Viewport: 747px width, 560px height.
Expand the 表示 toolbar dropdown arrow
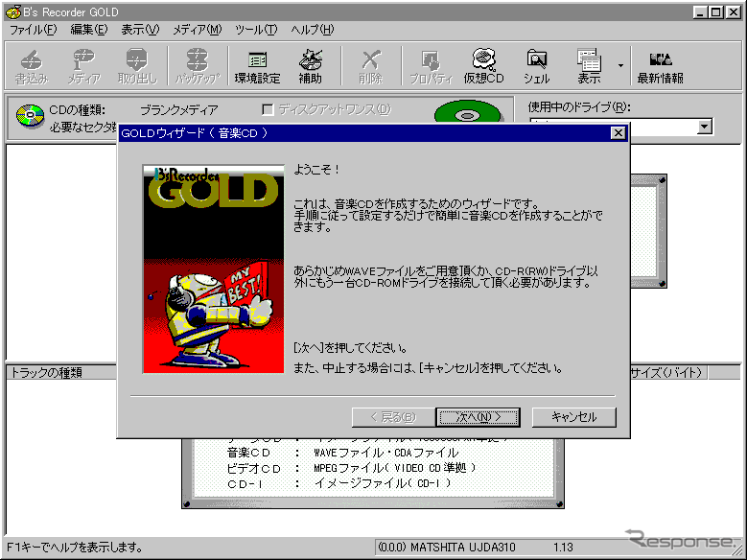620,66
